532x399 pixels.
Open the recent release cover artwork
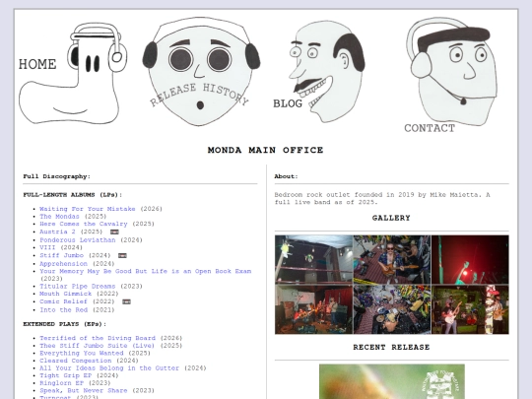[392, 381]
